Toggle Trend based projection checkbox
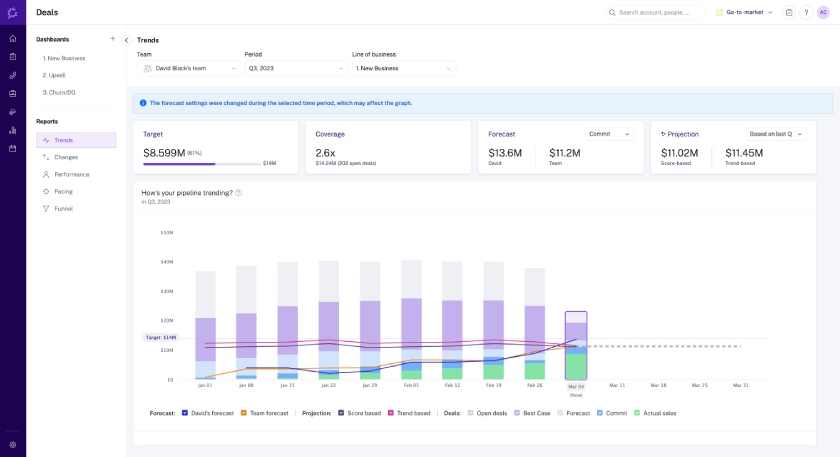This screenshot has width=840, height=457. pos(391,413)
